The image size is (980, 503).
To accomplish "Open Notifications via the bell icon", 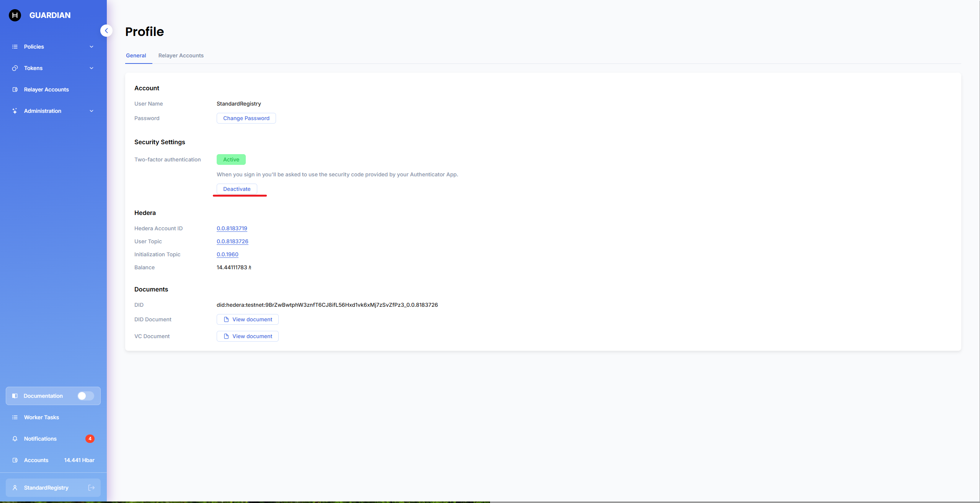I will (x=15, y=439).
